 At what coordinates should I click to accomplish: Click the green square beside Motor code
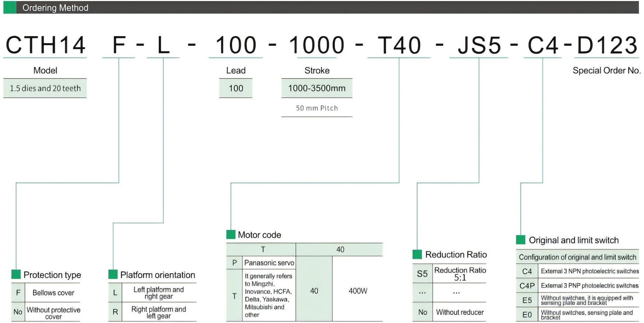[231, 235]
